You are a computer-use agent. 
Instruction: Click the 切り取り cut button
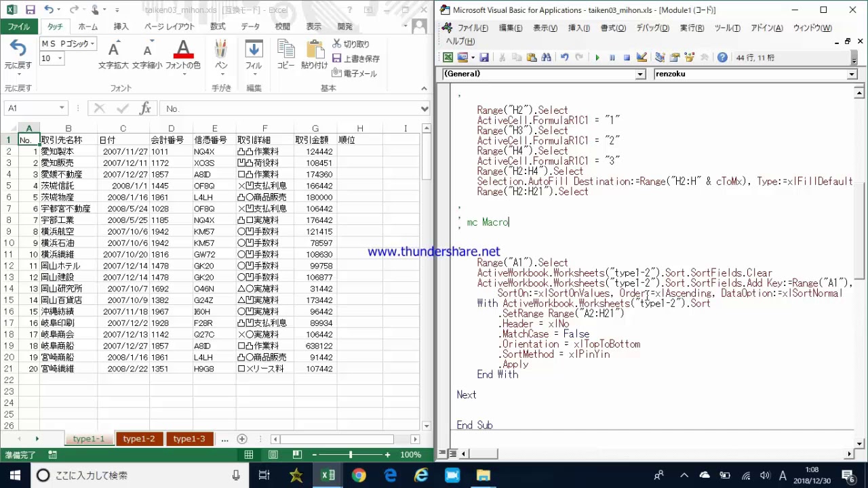click(x=351, y=44)
